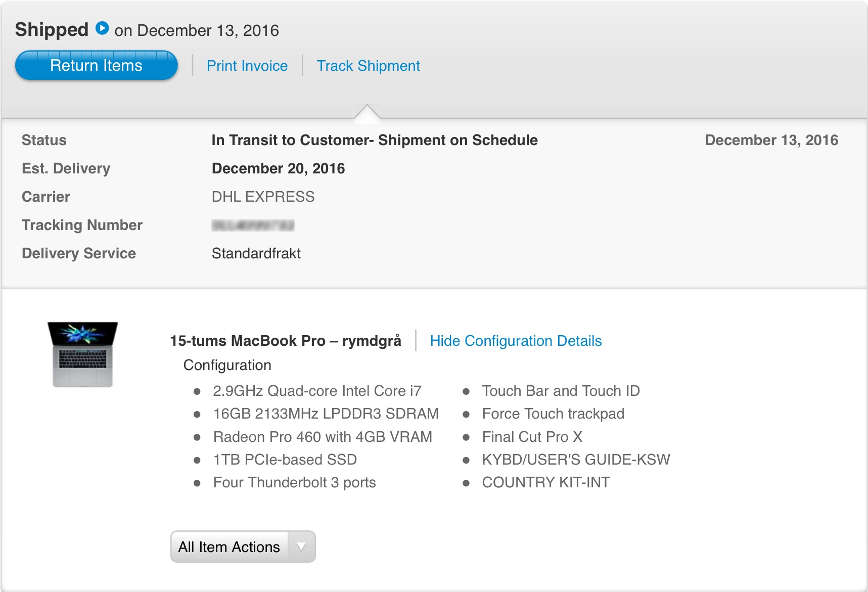Click the Touch Bar and Touch ID item
Screen dimensions: 868x592
pyautogui.click(x=561, y=391)
